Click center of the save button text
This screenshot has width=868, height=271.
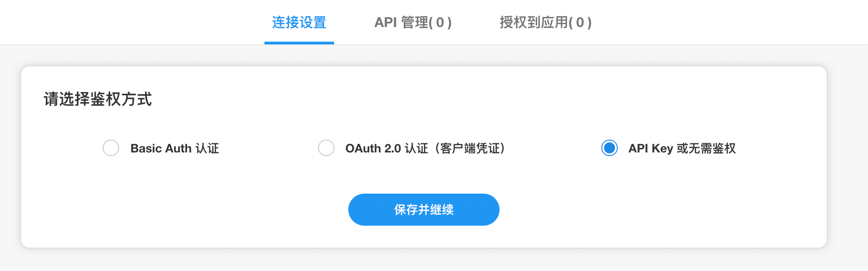click(x=424, y=209)
